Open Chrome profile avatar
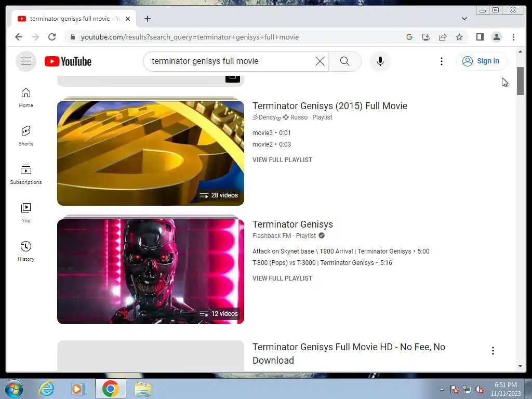Image resolution: width=532 pixels, height=399 pixels. pos(496,37)
